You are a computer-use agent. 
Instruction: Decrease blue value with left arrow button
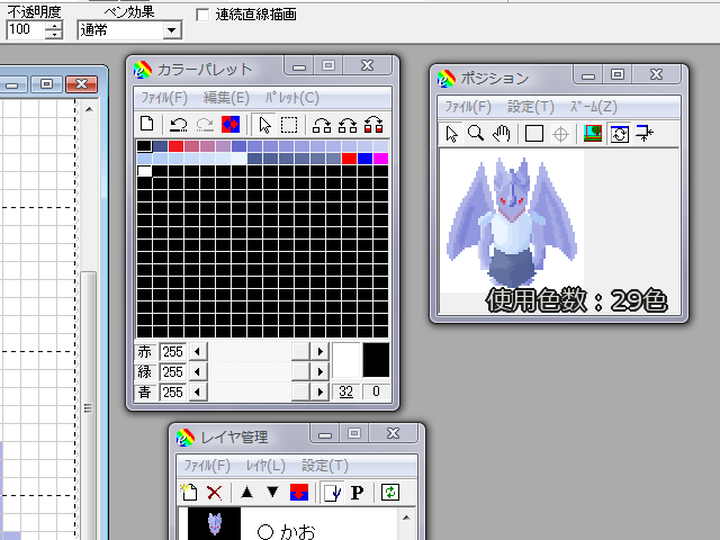tap(198, 392)
